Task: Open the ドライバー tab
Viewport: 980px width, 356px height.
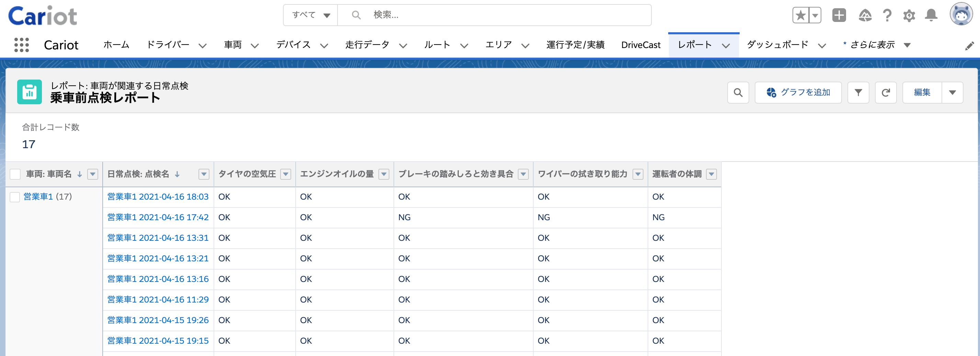Action: 168,45
